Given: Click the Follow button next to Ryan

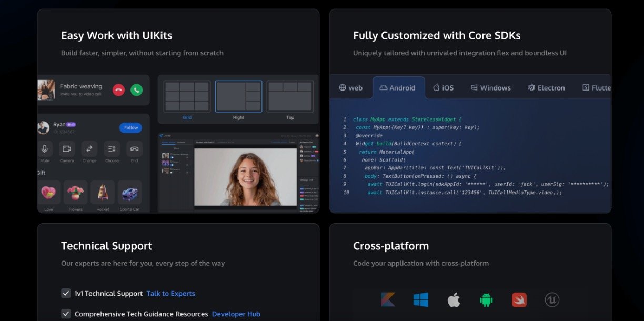Looking at the screenshot, I should pyautogui.click(x=130, y=128).
